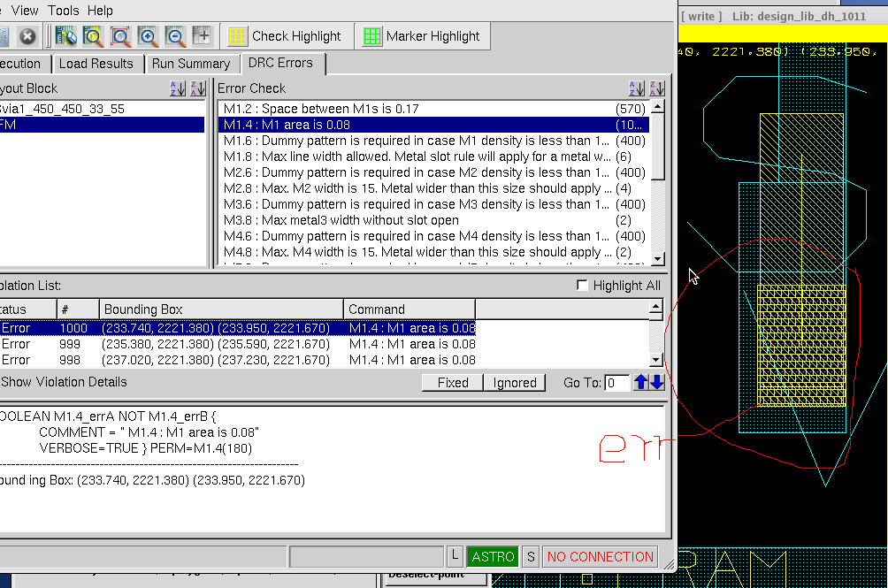Switch to the Run Summary tab

[190, 64]
